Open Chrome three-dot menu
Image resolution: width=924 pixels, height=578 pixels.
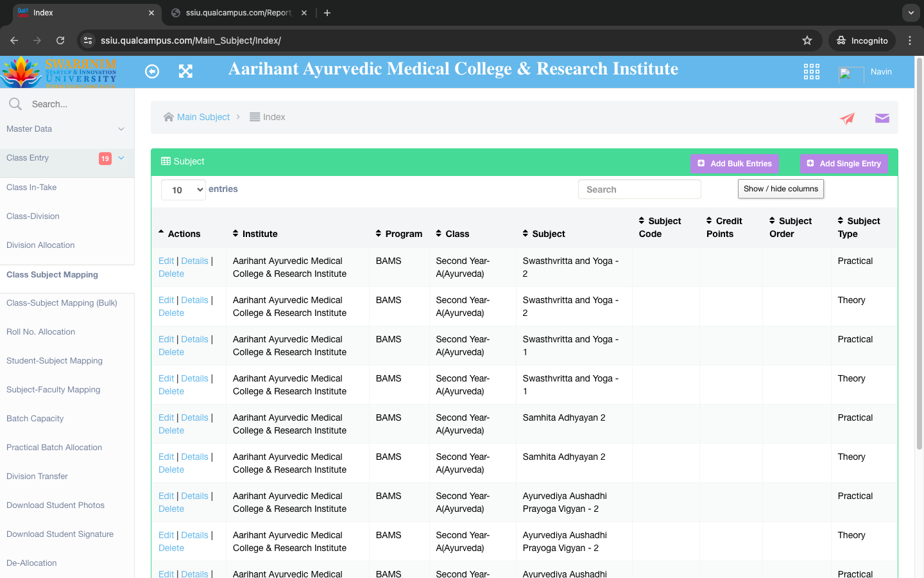click(910, 40)
